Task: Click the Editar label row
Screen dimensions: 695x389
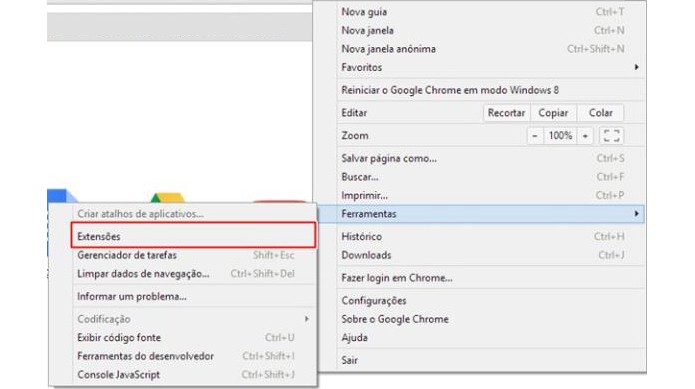Action: click(x=354, y=113)
